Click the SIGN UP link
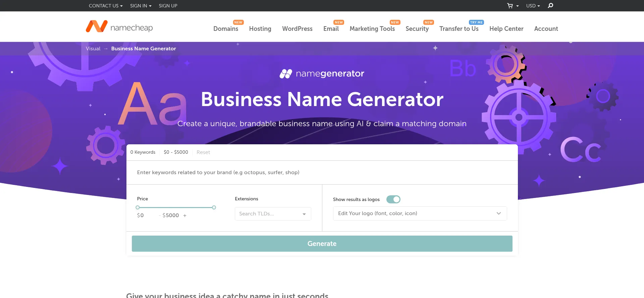 pyautogui.click(x=168, y=6)
